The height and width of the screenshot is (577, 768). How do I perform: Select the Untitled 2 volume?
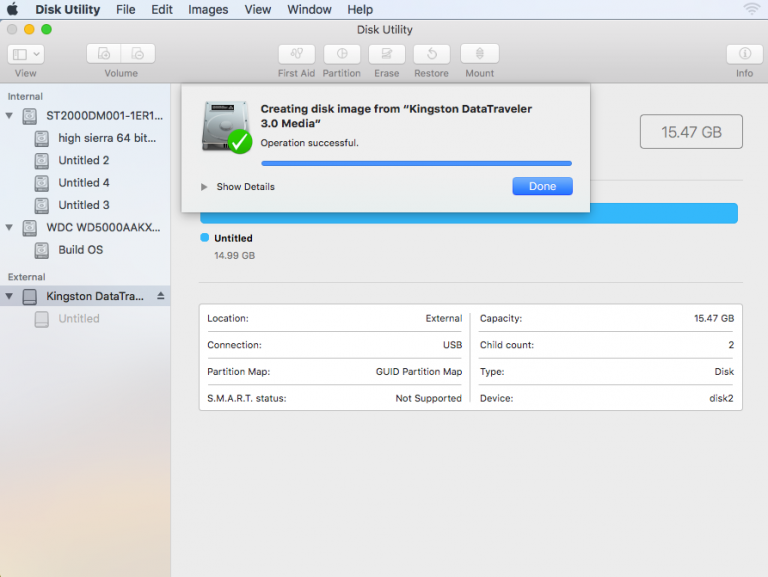(85, 161)
